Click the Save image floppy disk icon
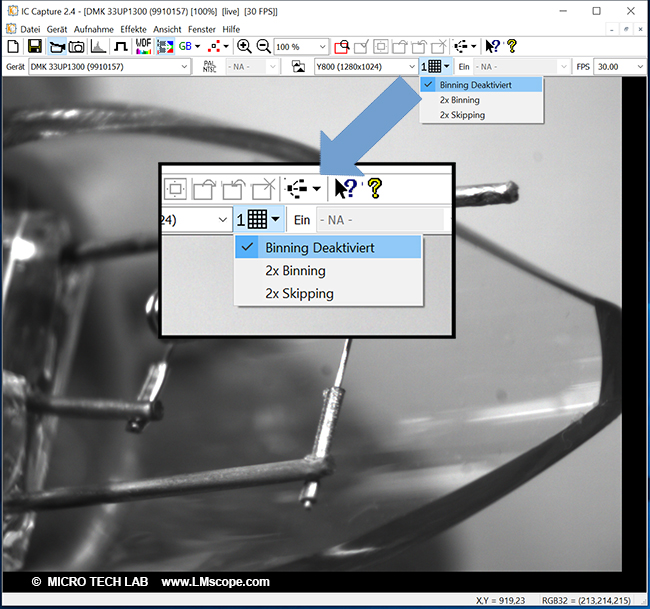Viewport: 650px width, 609px height. 34,47
